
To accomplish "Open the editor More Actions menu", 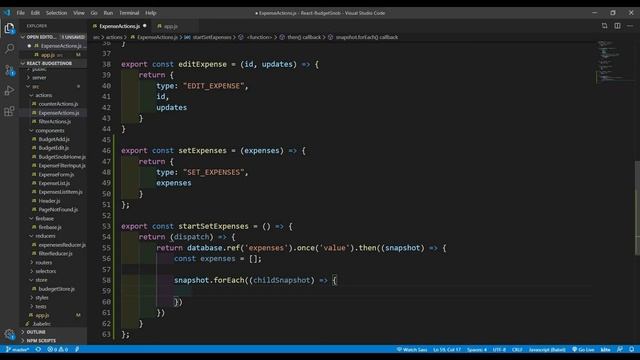I will click(630, 26).
